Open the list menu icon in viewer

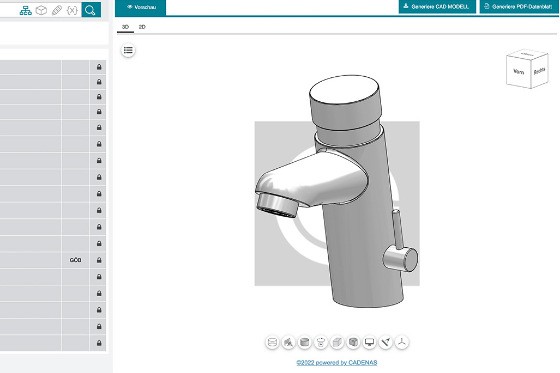click(x=128, y=50)
